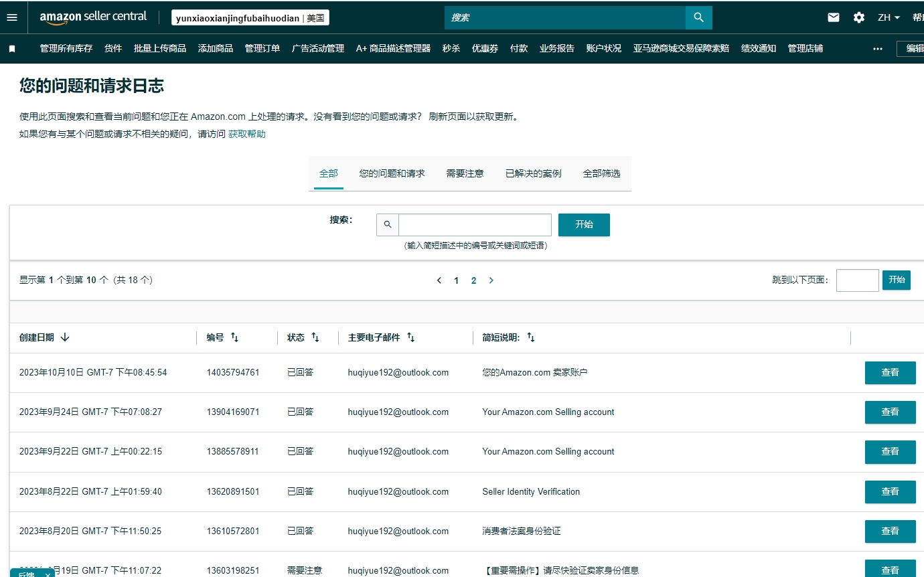
Task: Click the bookmark icon in navigation bar
Action: click(x=12, y=48)
